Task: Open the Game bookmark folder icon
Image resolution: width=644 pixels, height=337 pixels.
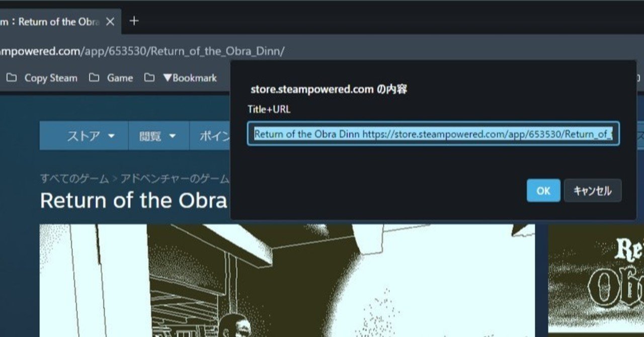Action: click(x=94, y=78)
